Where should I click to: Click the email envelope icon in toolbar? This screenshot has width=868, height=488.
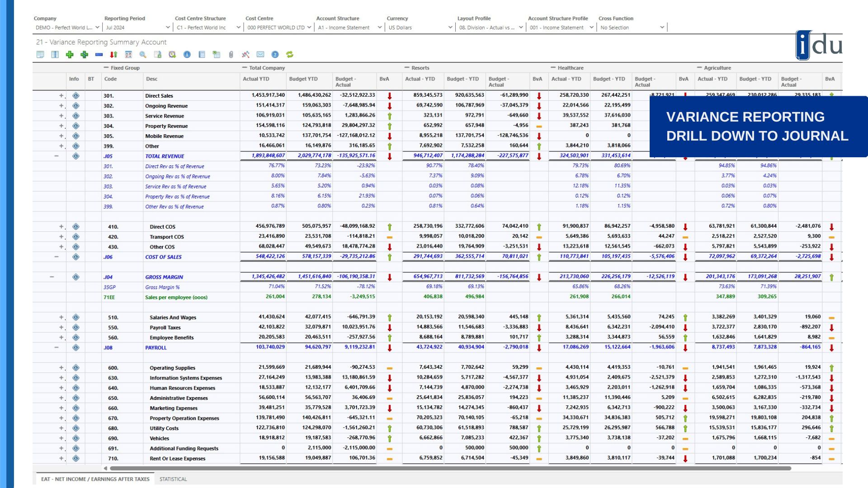point(260,55)
